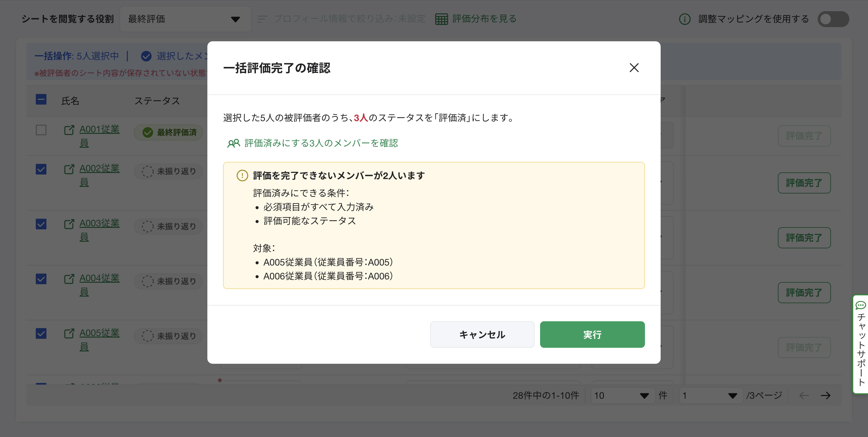This screenshot has width=868, height=437.
Task: Open the page number dropdown showing 1
Action: coord(710,395)
